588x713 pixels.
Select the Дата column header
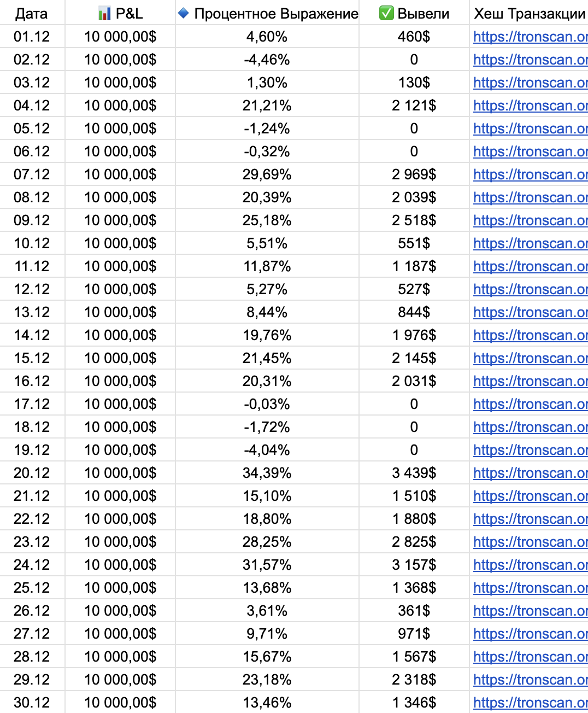(x=31, y=14)
